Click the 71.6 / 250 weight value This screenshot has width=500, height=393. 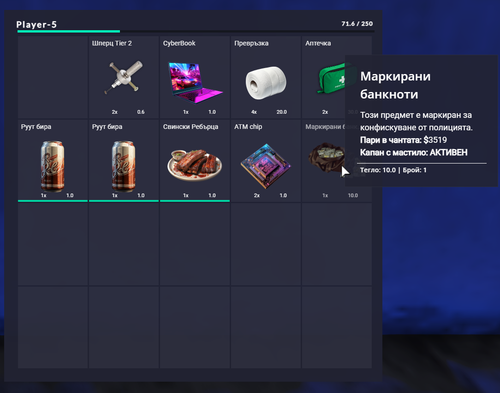tap(357, 24)
